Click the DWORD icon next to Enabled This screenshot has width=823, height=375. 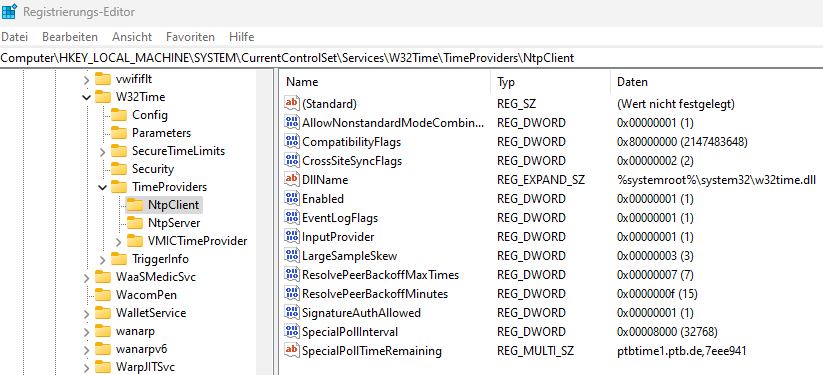291,199
